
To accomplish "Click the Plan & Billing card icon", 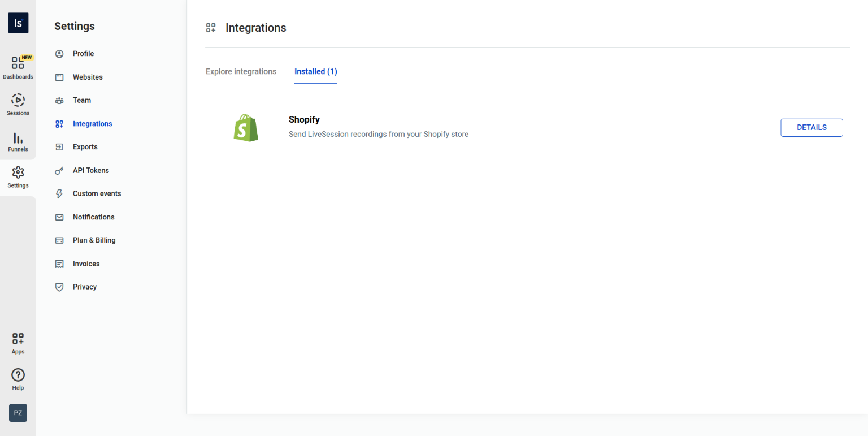I will (59, 240).
